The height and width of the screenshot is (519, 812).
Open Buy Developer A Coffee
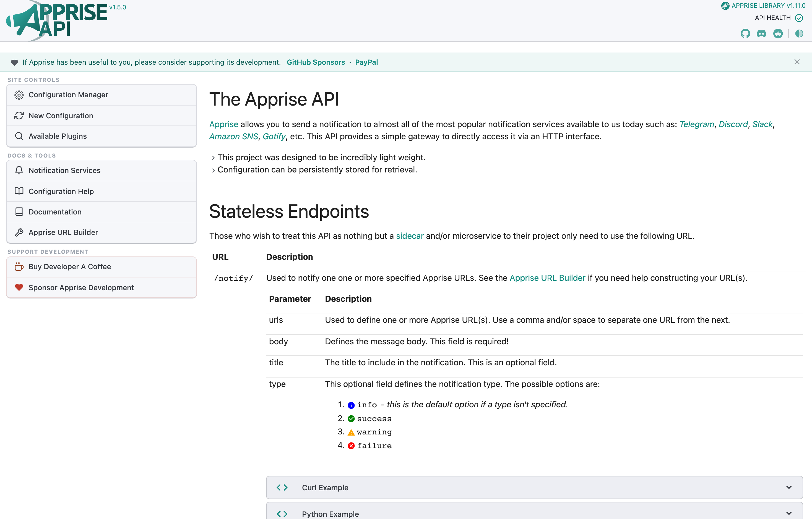tap(101, 267)
